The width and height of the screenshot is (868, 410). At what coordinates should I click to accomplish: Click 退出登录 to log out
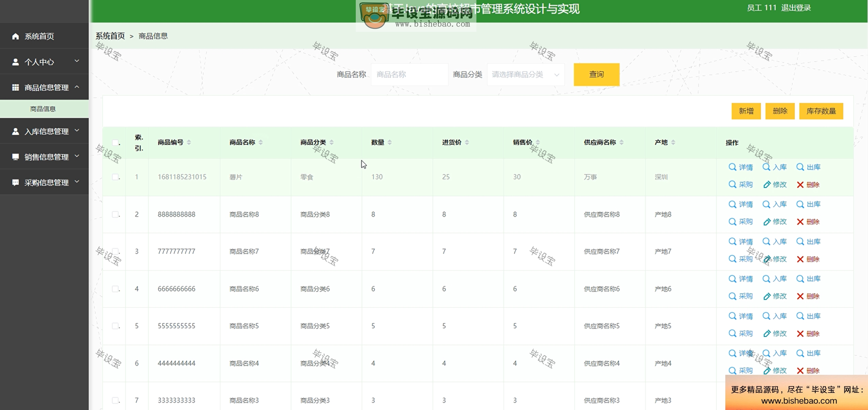click(796, 8)
